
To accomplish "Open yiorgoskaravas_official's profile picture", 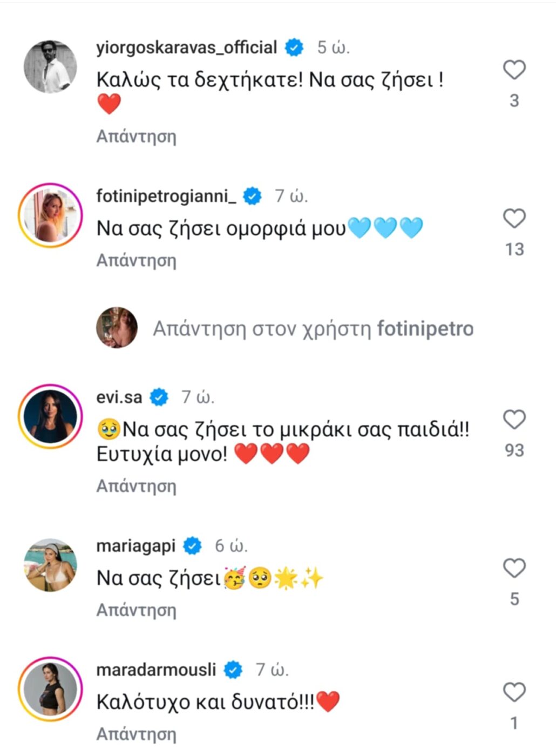I will tap(50, 67).
